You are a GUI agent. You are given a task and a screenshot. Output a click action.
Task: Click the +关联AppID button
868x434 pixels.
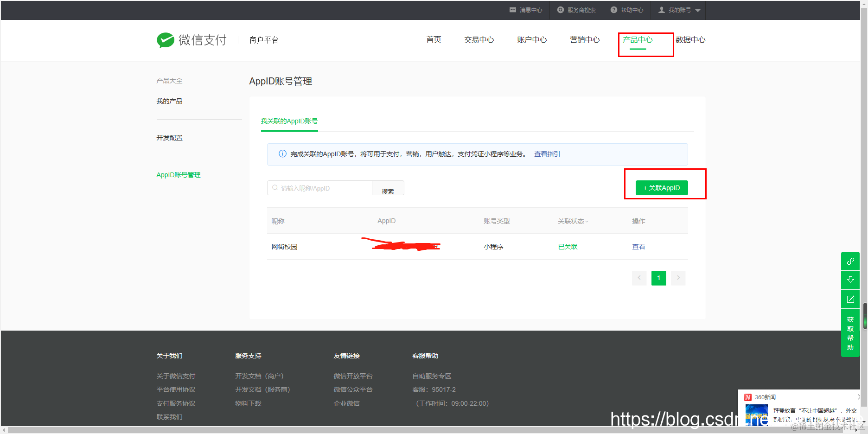coord(662,188)
